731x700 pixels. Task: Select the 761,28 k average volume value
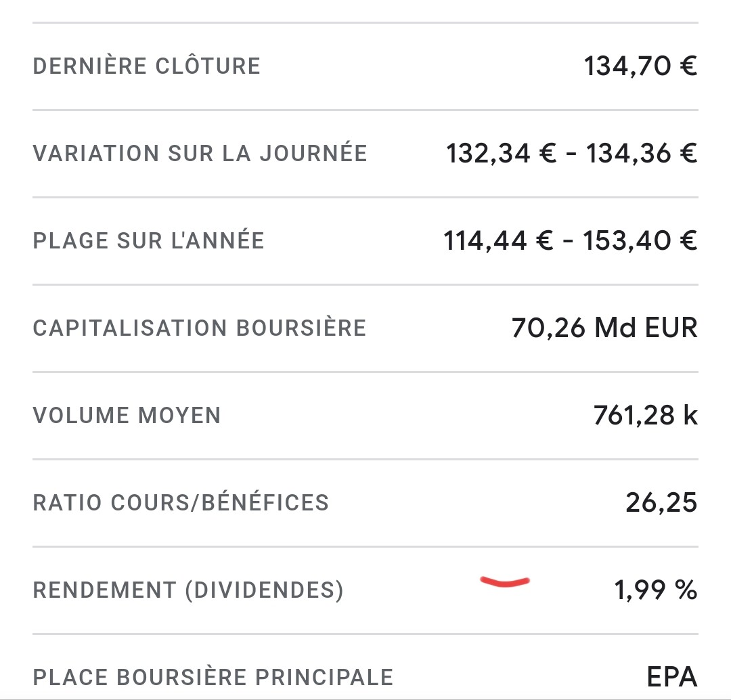pos(646,416)
